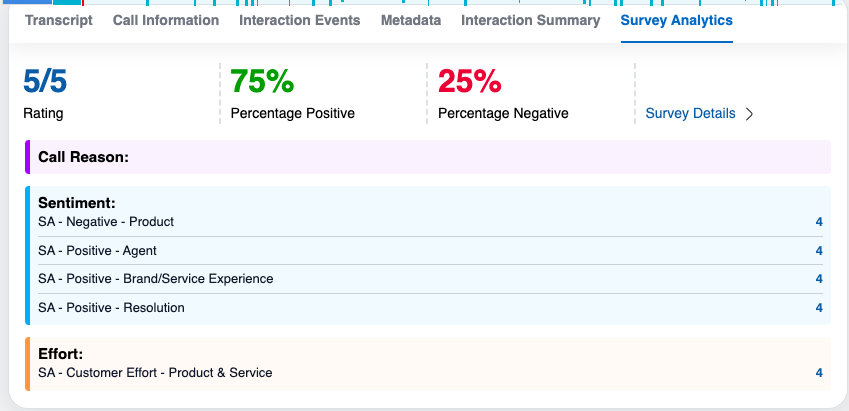Click the Survey Analytics tab
Viewport: 849px width, 411px height.
coord(677,20)
